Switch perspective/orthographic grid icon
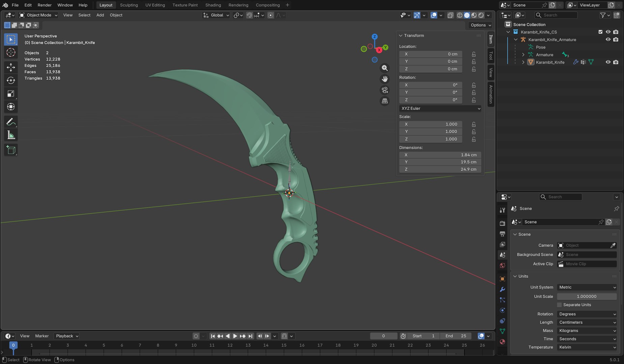The height and width of the screenshot is (364, 624). (385, 101)
